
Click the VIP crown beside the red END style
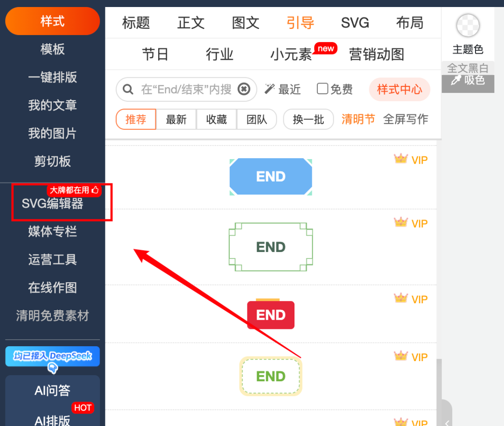401,298
